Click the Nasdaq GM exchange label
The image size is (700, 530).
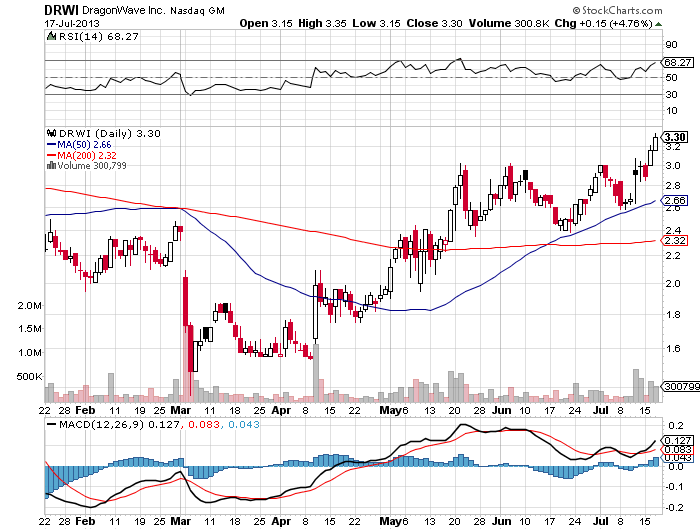point(197,11)
